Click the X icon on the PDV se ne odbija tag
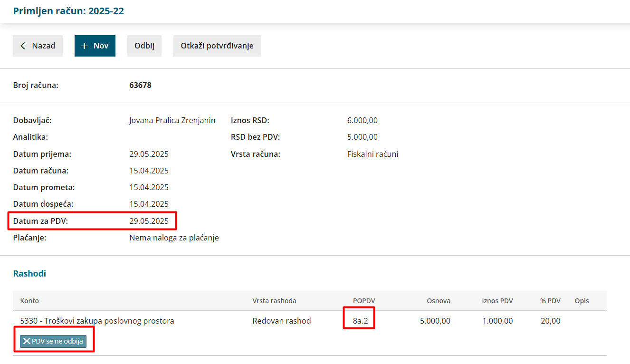Image resolution: width=630 pixels, height=364 pixels. point(27,341)
